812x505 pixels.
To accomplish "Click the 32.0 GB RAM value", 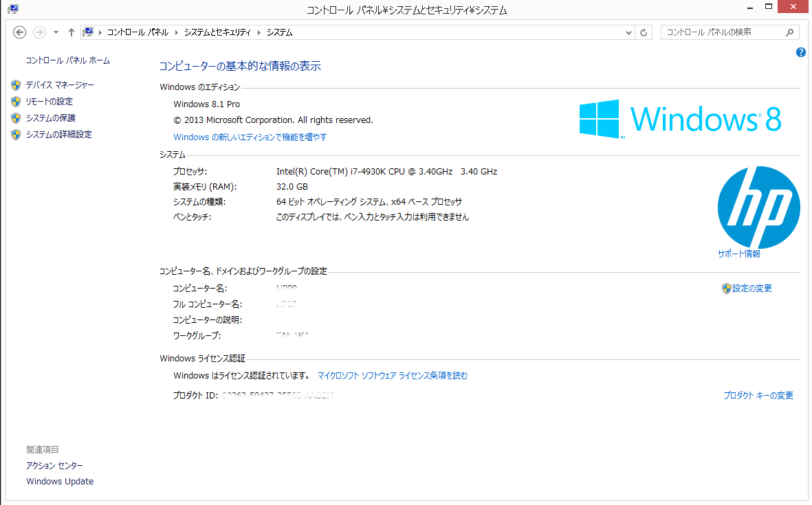I will pyautogui.click(x=292, y=186).
